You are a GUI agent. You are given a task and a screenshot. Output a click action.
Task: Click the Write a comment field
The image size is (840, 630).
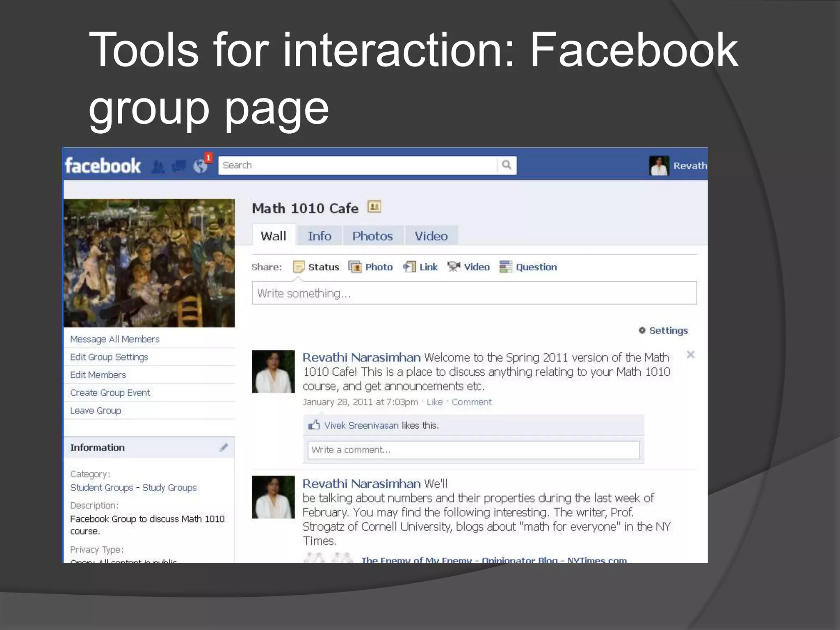[x=473, y=450]
